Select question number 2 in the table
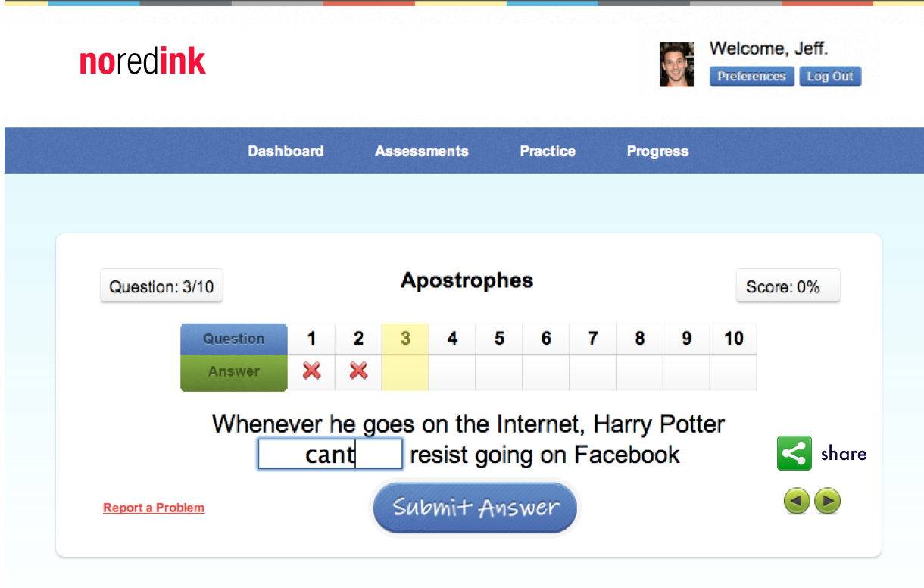 coord(358,339)
